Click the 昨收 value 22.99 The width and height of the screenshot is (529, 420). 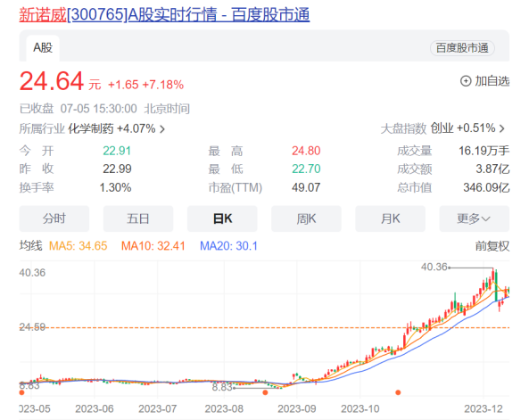pyautogui.click(x=117, y=169)
